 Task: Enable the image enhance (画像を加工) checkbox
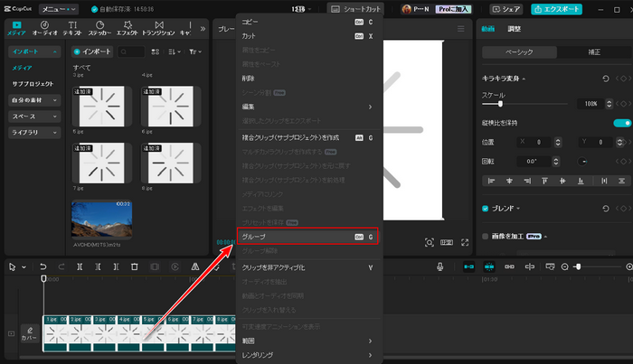point(485,236)
